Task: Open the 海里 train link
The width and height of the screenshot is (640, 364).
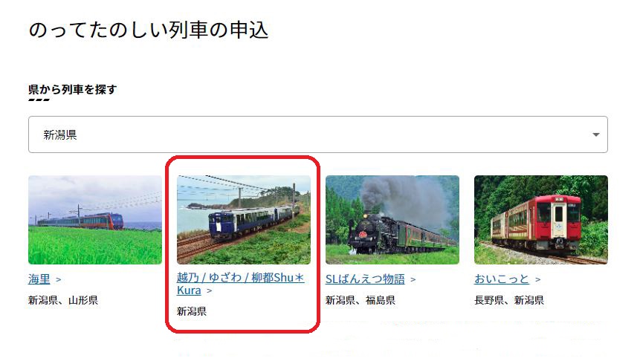Action: pos(39,279)
